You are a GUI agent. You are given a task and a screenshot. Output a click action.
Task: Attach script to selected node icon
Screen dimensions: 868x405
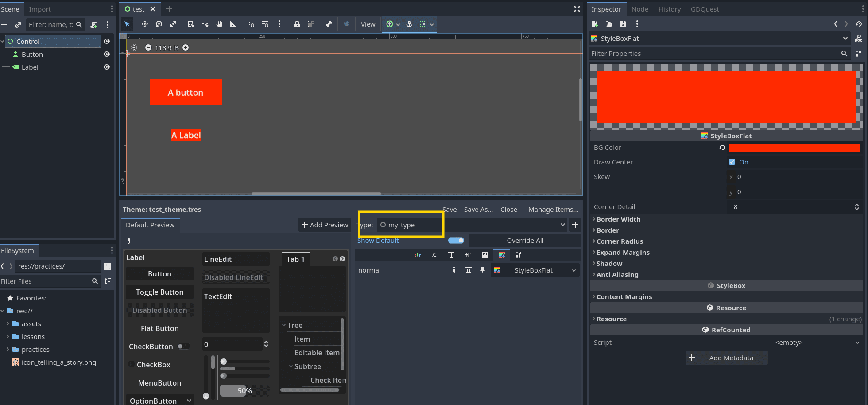(94, 25)
